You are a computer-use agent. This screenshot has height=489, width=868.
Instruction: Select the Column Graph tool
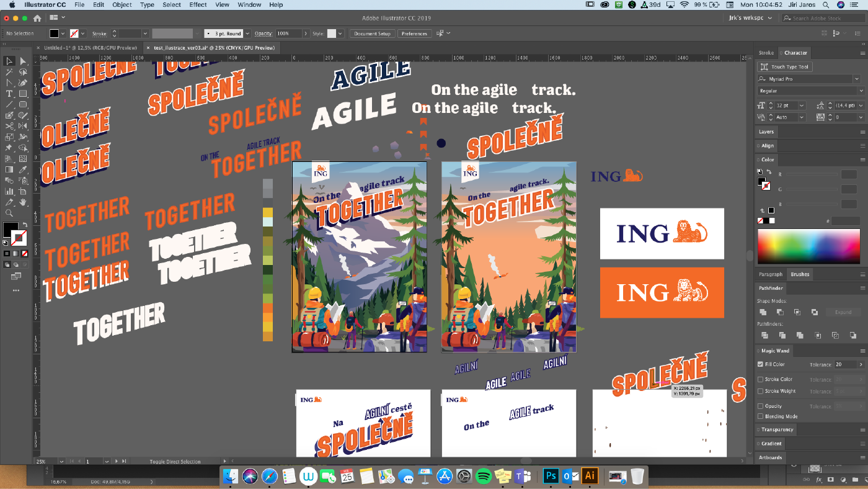(x=9, y=191)
